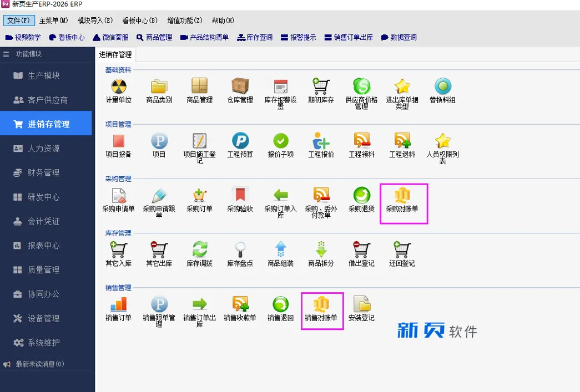Click 数据查询 toolbar button
The image size is (580, 392).
point(399,37)
